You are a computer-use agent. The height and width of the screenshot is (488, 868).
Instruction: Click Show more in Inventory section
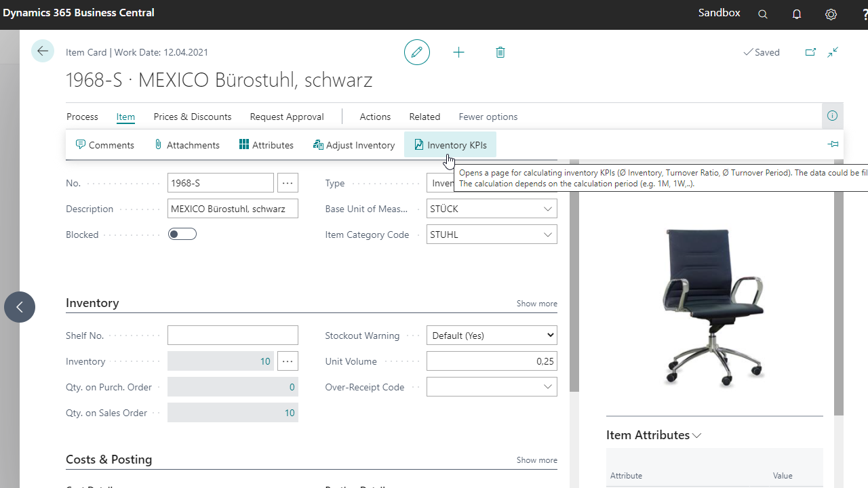(536, 304)
